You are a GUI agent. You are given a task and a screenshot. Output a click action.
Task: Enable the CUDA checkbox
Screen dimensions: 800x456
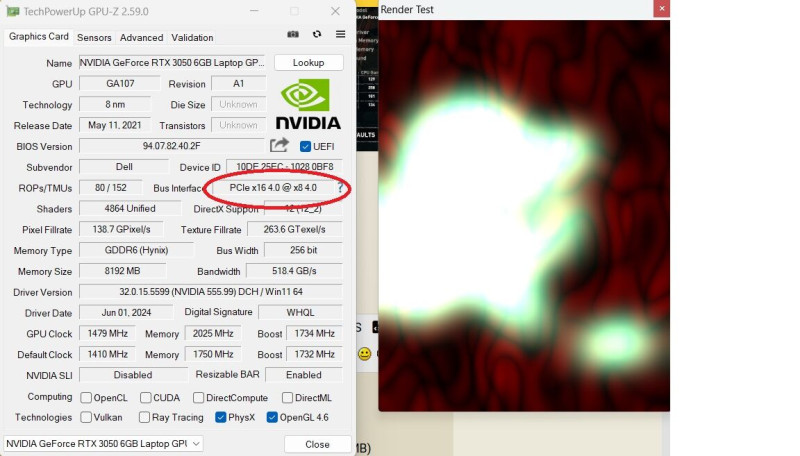click(145, 397)
